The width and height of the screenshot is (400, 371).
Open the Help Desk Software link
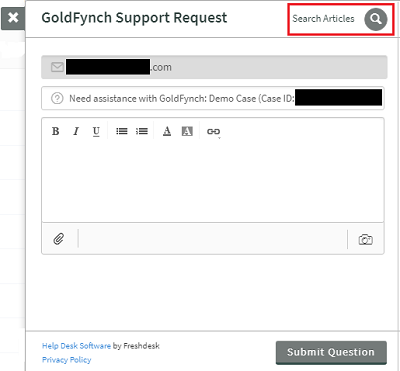(x=76, y=346)
